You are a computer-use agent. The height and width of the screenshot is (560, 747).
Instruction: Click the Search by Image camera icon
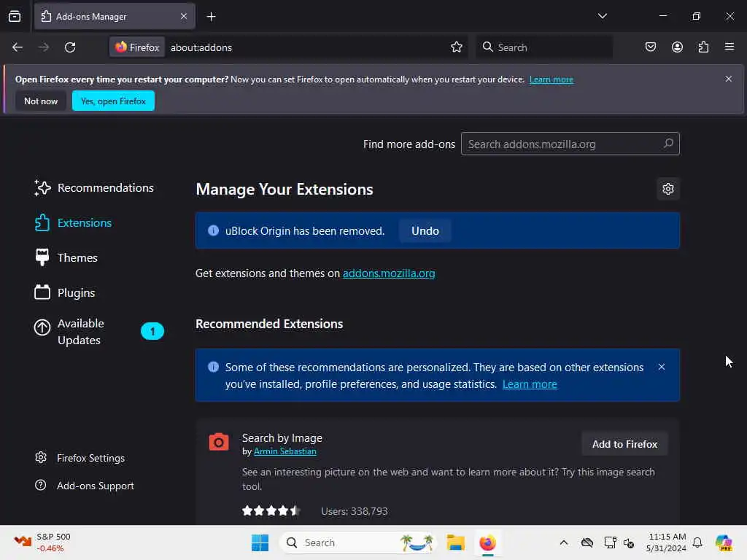tap(219, 442)
